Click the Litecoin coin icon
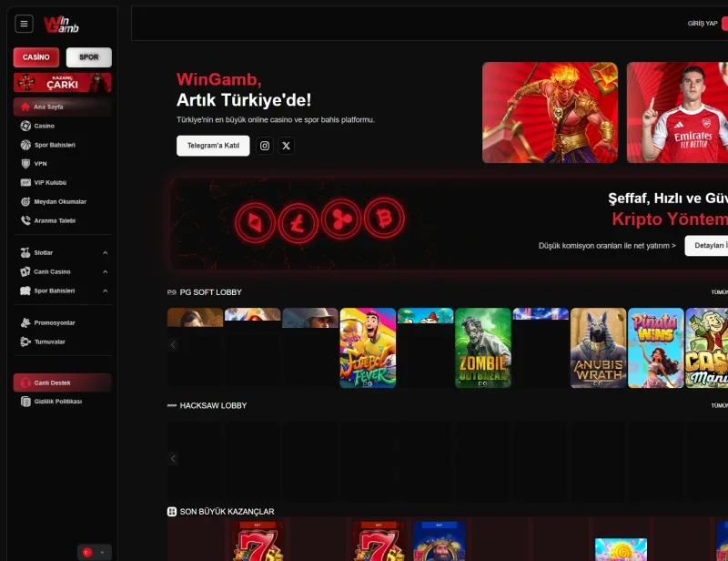Viewport: 728px width, 561px height. coord(298,224)
